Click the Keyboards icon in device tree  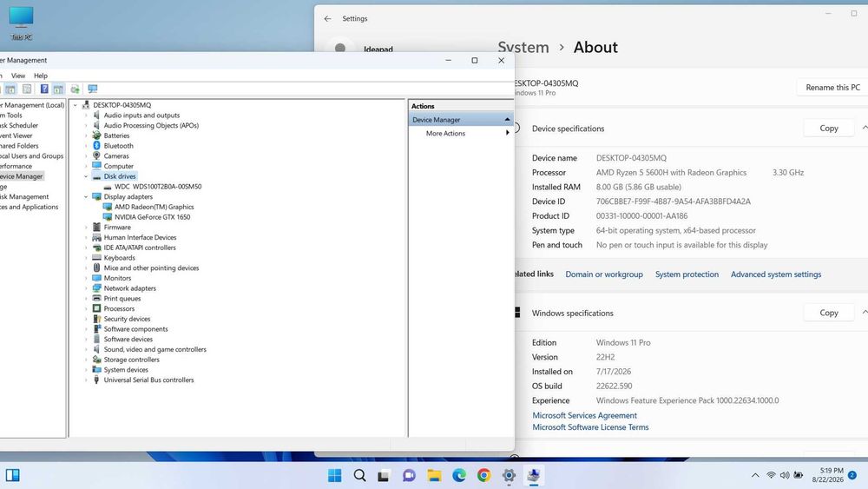(97, 257)
